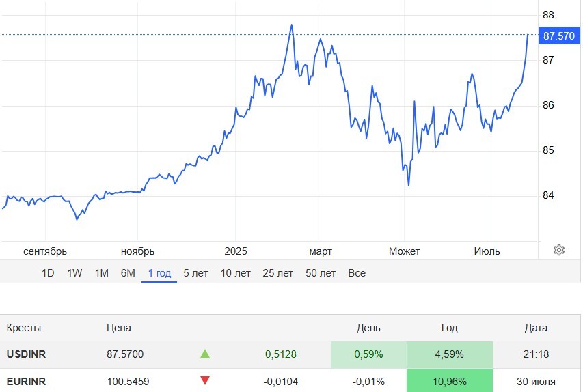Viewport: 583px width, 392px height.
Task: Sort by 'День' column header
Action: [368, 328]
